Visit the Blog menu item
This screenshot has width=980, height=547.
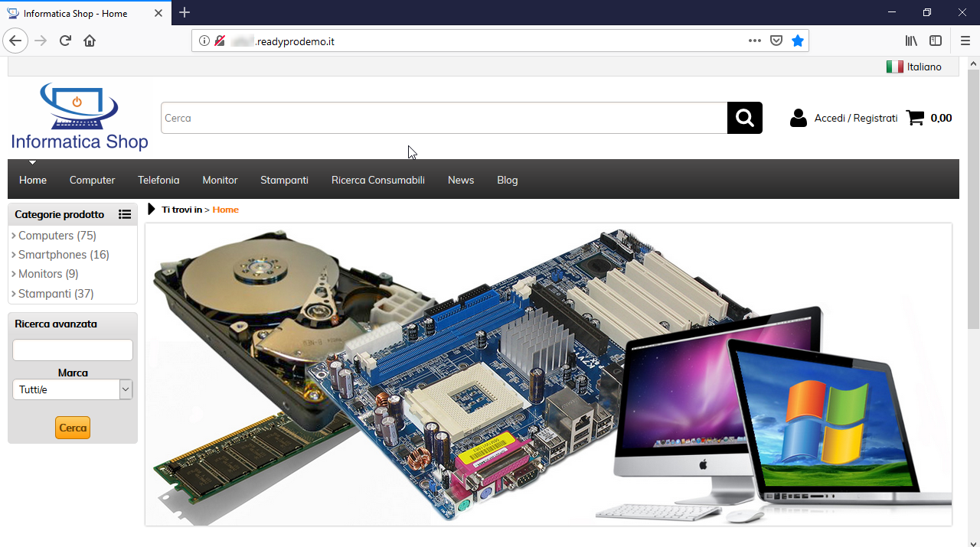coord(508,180)
